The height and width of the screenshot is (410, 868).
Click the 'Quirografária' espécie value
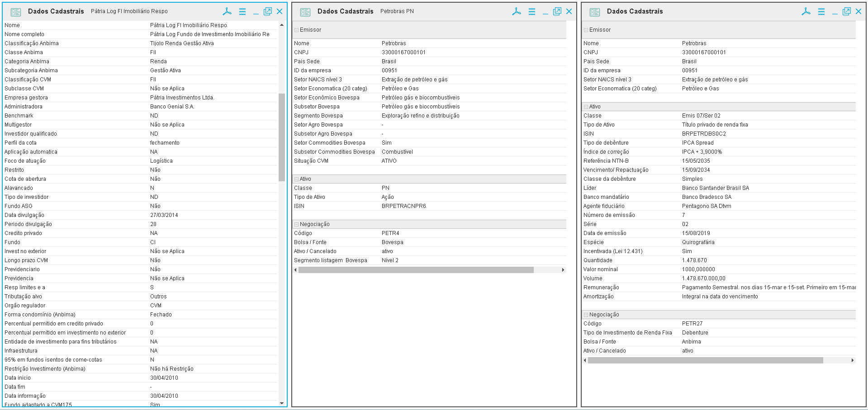(x=698, y=242)
